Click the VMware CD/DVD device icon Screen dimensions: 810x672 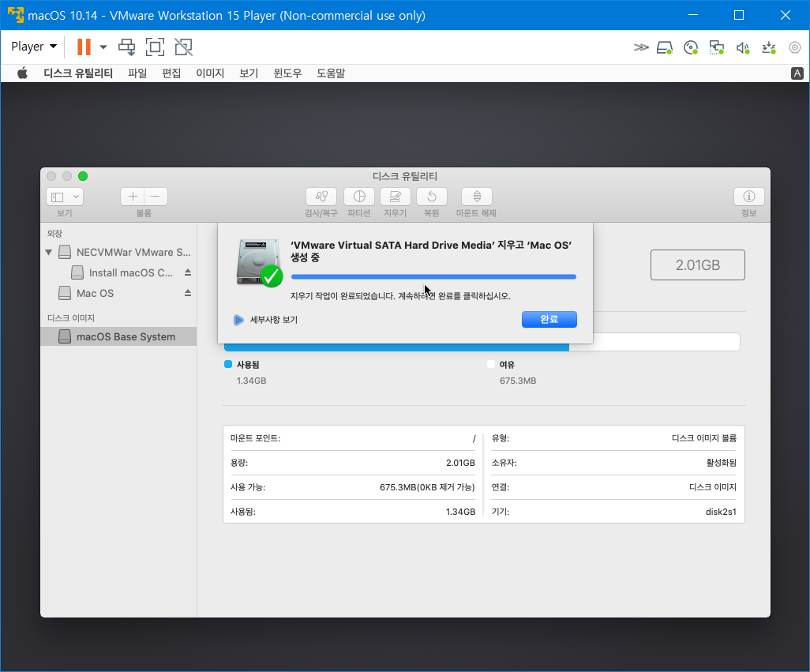click(x=691, y=47)
